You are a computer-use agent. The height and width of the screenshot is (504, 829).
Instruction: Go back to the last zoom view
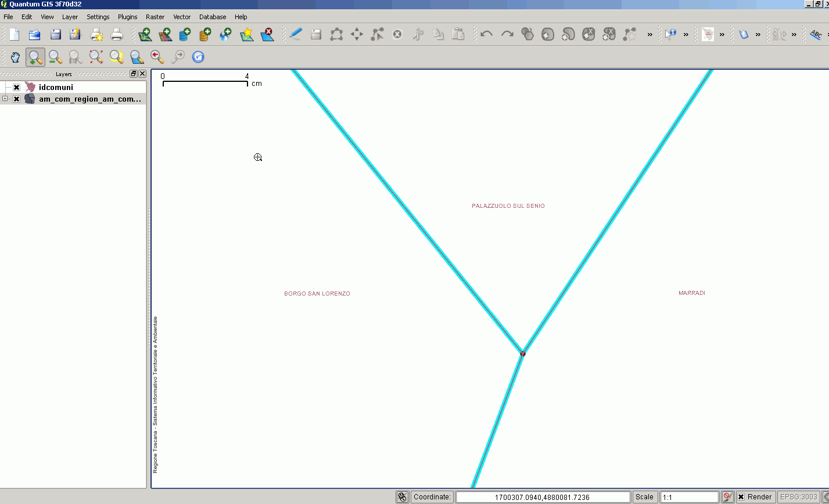click(157, 57)
